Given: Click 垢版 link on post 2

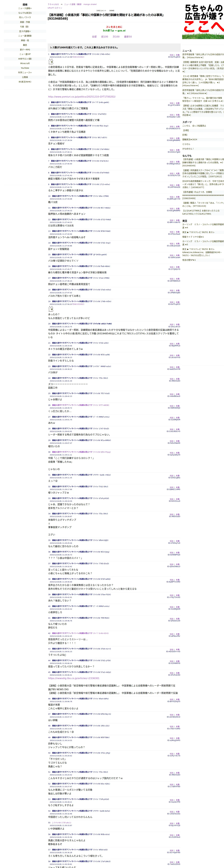Looking at the screenshot, I should coord(171,103).
